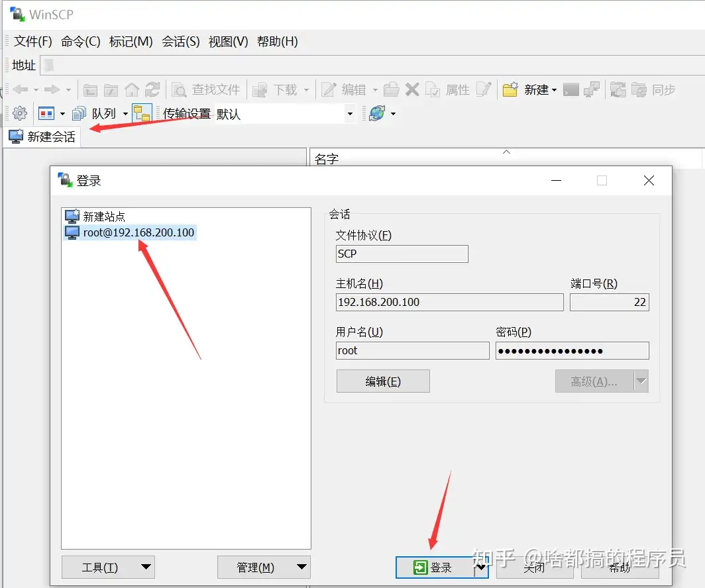The width and height of the screenshot is (705, 588).
Task: Open 查找文件 (find files) tool
Action: 206,90
